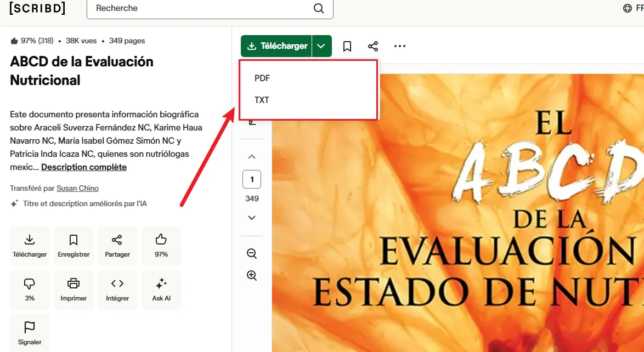Click Partager tile in sidebar
This screenshot has height=352, width=644.
tap(117, 246)
